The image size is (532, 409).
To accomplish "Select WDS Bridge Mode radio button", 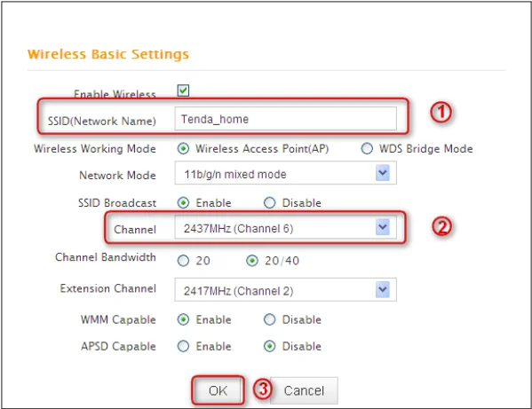I will 367,148.
